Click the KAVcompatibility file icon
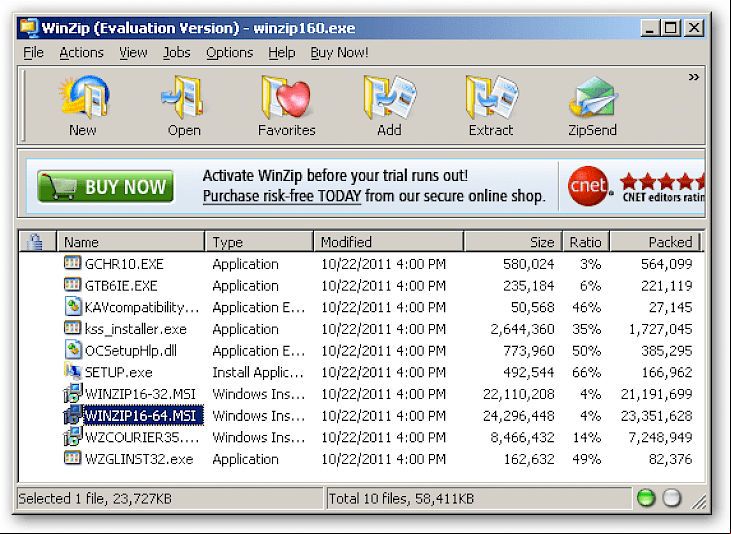This screenshot has width=731, height=534. point(73,306)
